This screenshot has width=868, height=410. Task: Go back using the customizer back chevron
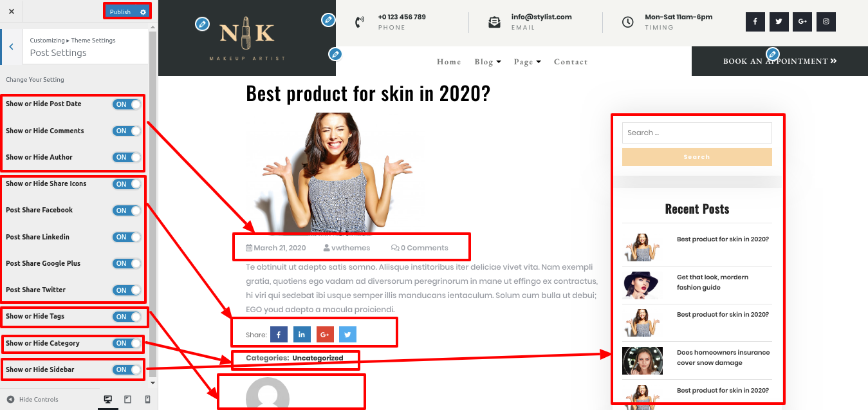(x=11, y=47)
